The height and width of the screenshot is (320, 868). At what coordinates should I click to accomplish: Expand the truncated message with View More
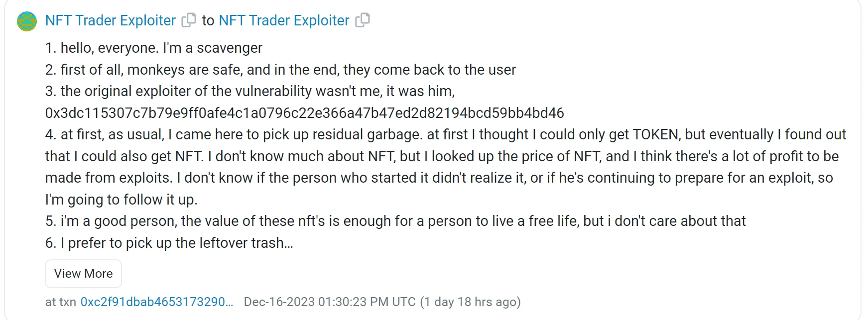(x=83, y=273)
